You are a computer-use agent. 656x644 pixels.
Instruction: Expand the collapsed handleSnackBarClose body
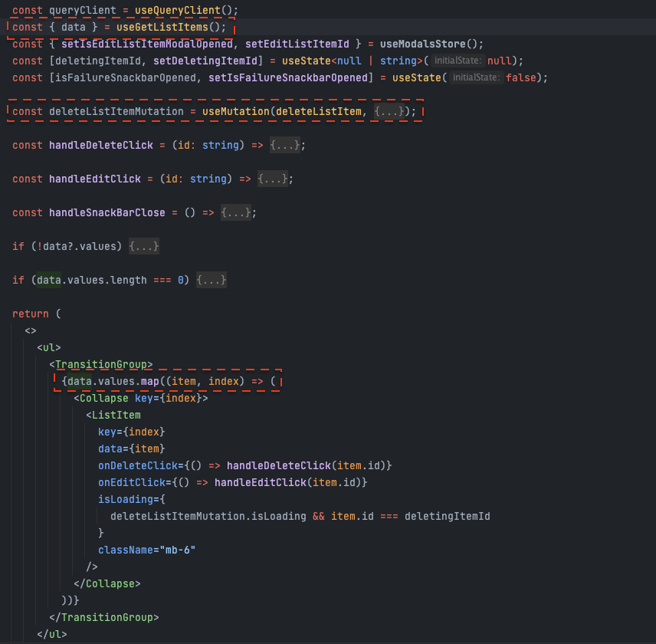236,212
